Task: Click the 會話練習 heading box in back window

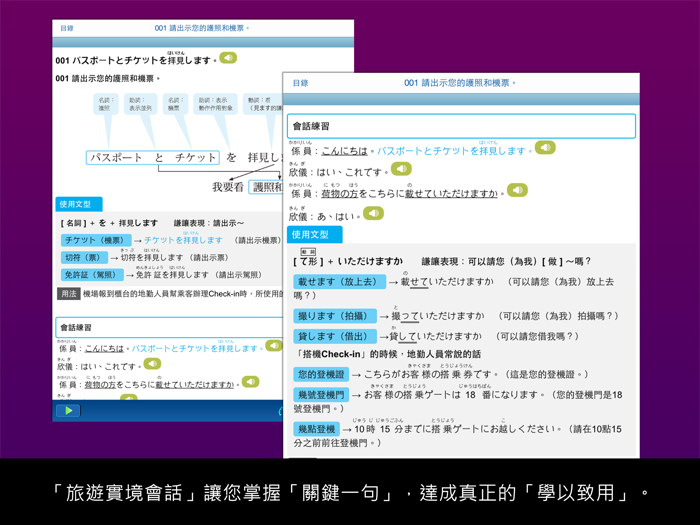Action: [169, 327]
